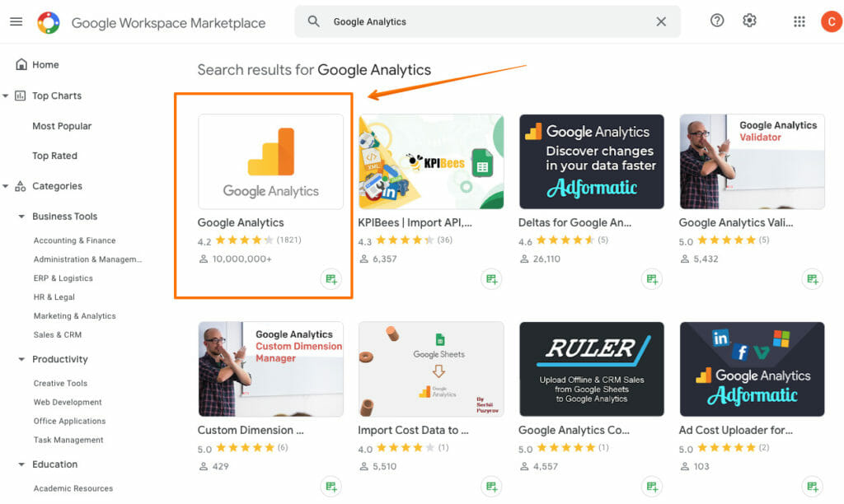The width and height of the screenshot is (844, 504).
Task: Click the install icon on Ad Cost Uploader
Action: click(812, 487)
